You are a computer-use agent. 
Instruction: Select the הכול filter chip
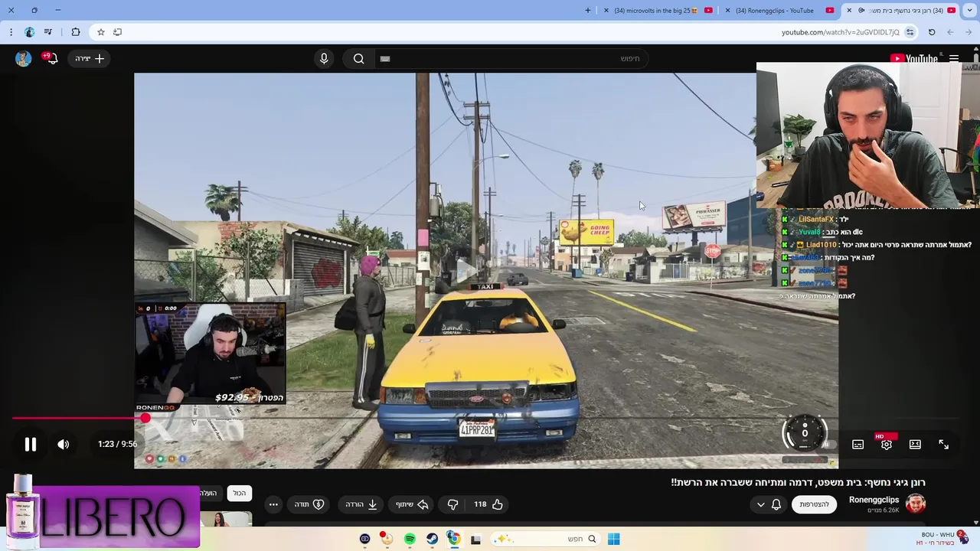[240, 494]
